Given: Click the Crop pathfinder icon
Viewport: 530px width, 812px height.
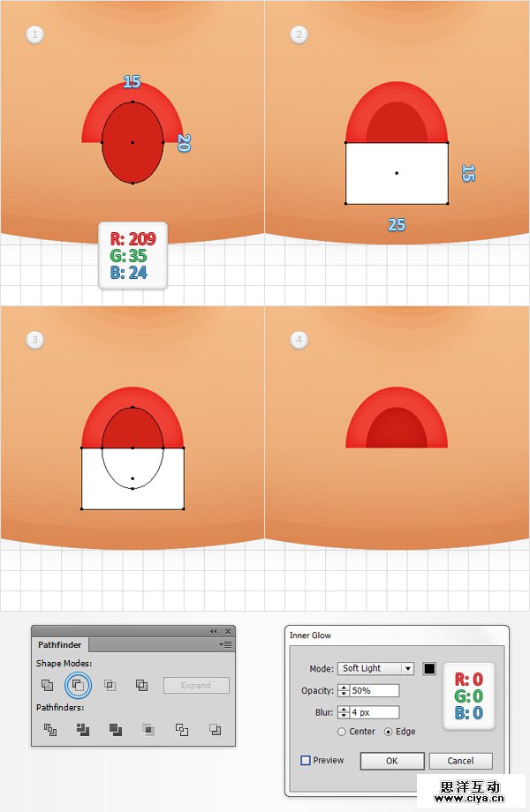Looking at the screenshot, I should pos(148,730).
